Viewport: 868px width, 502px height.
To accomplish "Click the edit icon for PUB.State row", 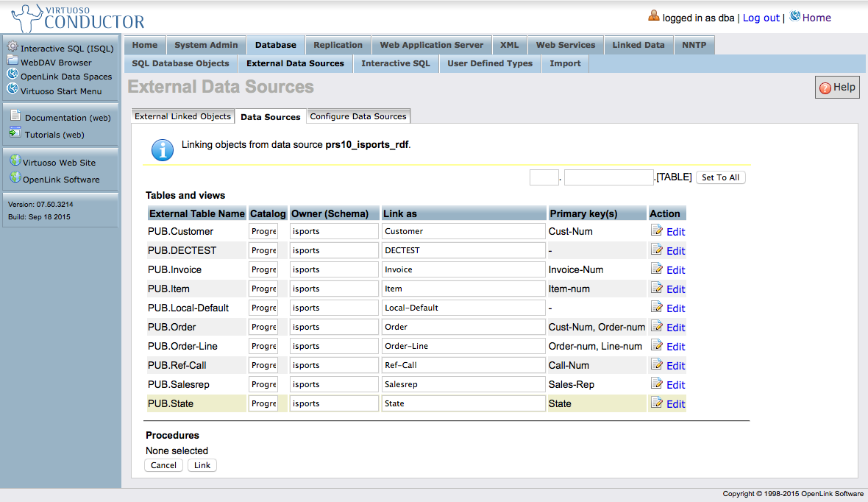I will pos(657,403).
